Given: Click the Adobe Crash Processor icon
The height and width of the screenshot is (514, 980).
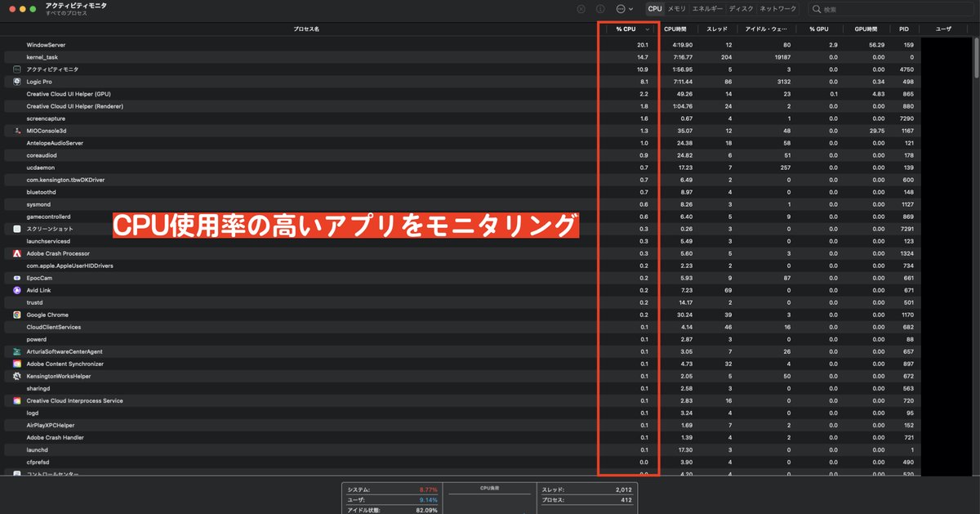Looking at the screenshot, I should 17,253.
